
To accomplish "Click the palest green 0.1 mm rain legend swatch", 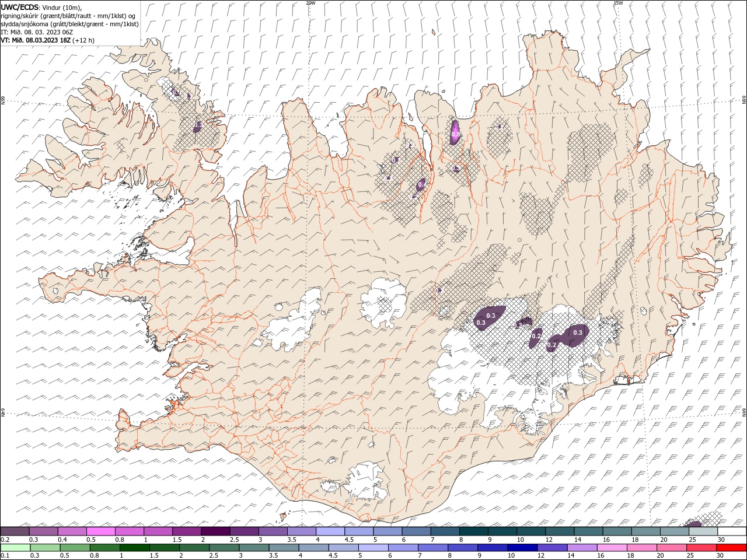I will coord(15,548).
